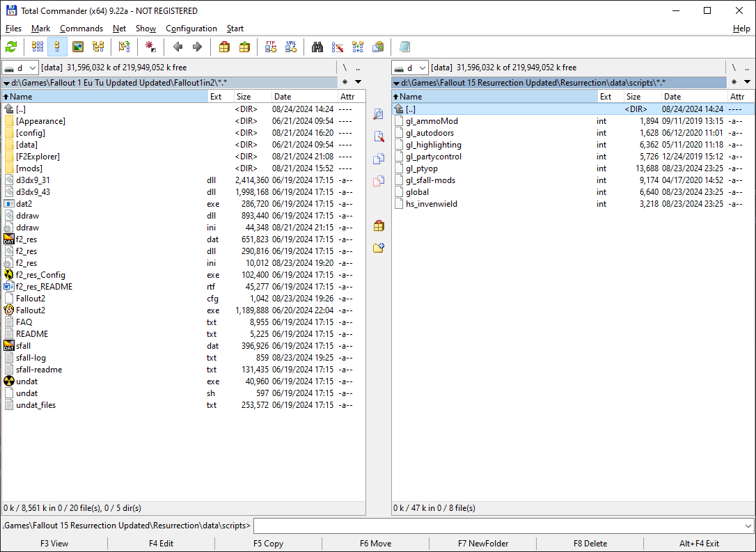
Task: Sort the right panel by Date column
Action: tap(694, 97)
